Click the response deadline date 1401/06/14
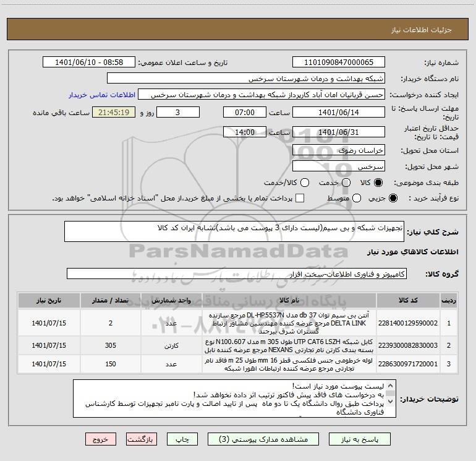Screen dimensions: 476x461 [x=339, y=112]
